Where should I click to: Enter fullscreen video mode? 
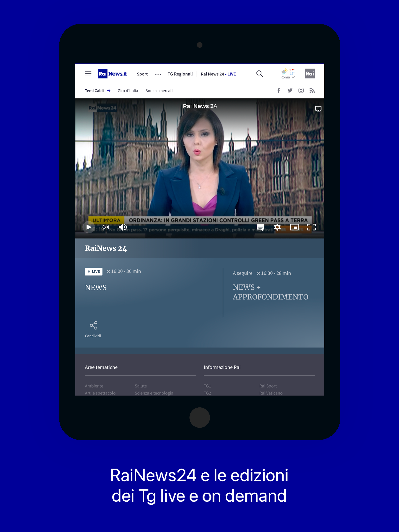point(311,227)
